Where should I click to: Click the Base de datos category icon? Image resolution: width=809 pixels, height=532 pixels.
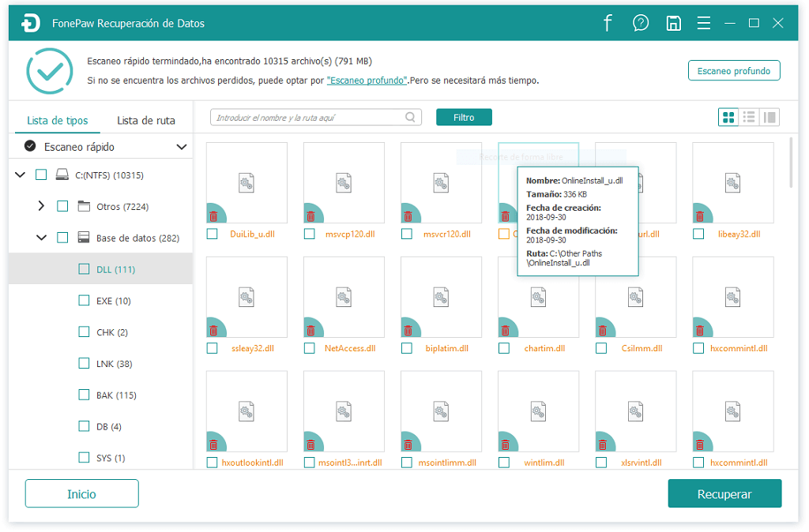(x=84, y=238)
